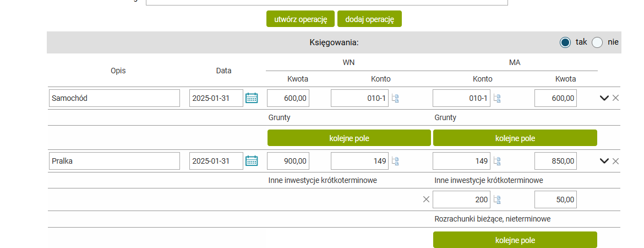Expand the Pralka row chevron
644x248 pixels.
(x=604, y=161)
